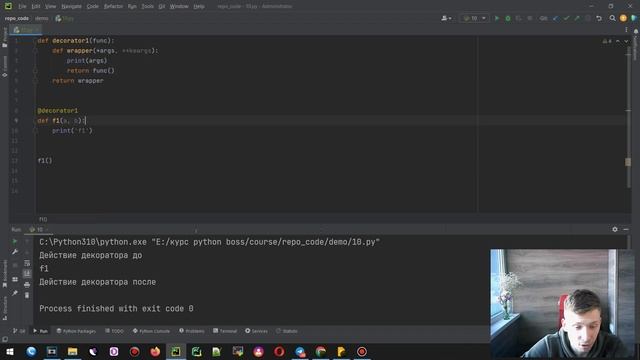This screenshot has width=640, height=360.
Task: Open Search Everywhere magnifier icon
Action: click(x=612, y=18)
